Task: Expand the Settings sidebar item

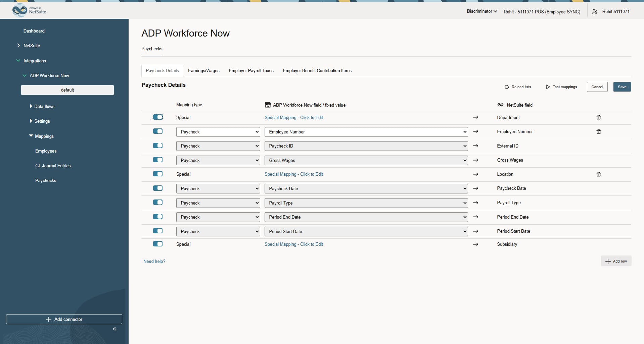Action: [31, 121]
